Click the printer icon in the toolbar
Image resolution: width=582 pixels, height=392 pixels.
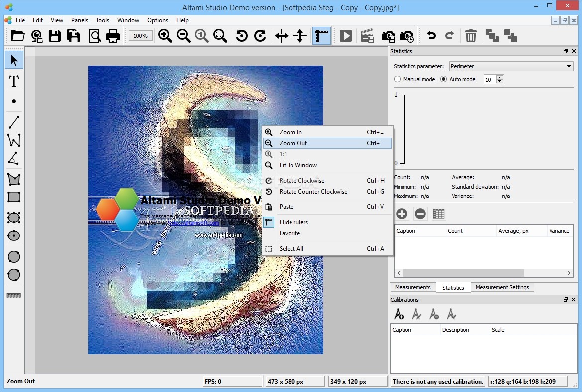[113, 36]
